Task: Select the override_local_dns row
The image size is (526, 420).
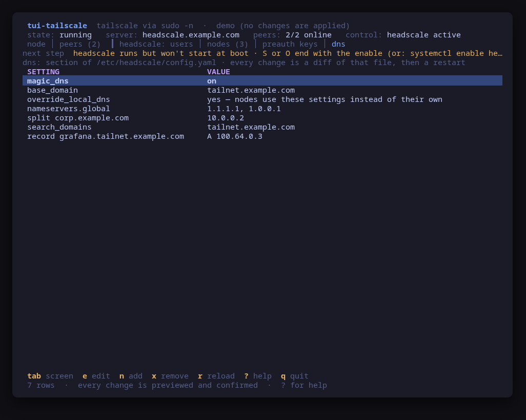Action: coord(262,99)
